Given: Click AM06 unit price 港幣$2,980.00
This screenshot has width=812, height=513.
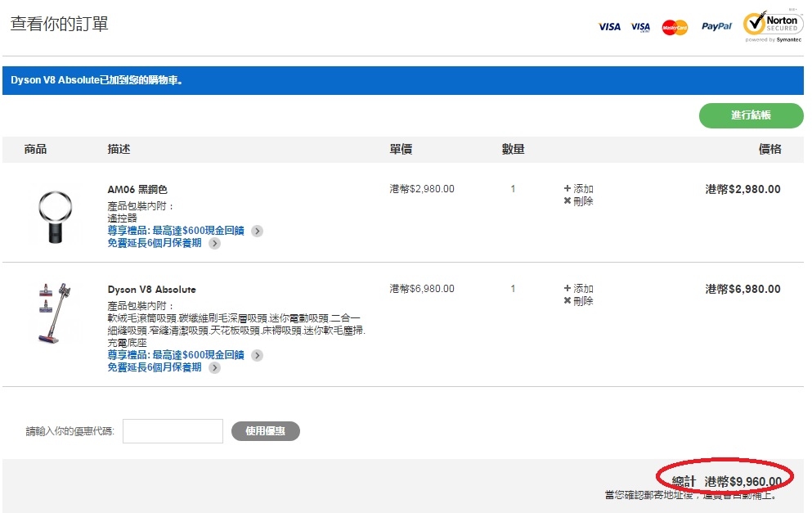Looking at the screenshot, I should 421,189.
